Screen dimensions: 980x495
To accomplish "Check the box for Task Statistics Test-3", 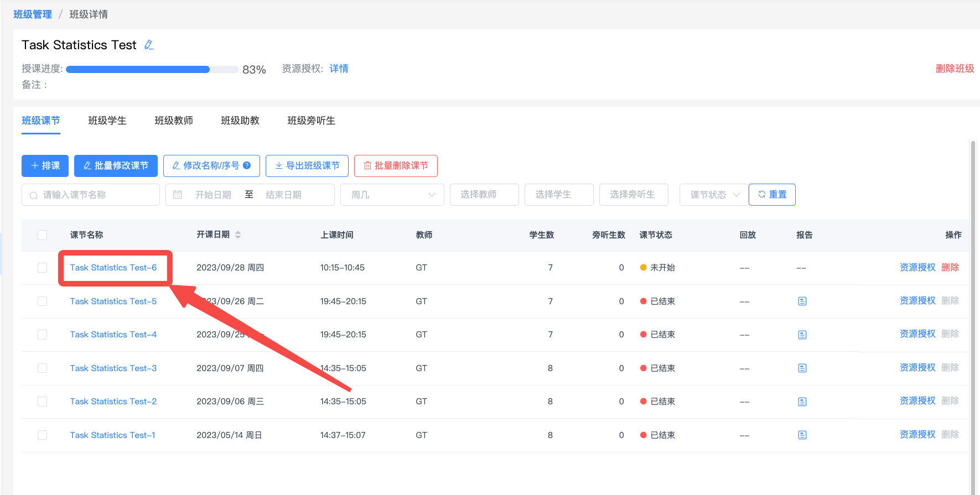I will tap(42, 368).
